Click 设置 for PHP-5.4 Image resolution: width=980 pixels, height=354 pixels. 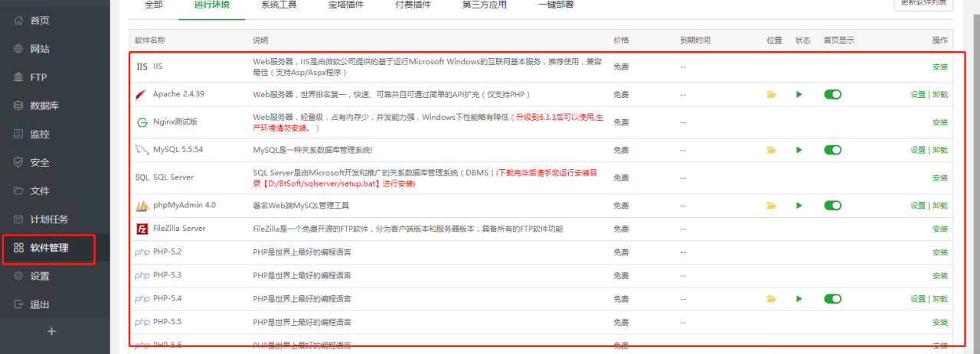coord(918,299)
